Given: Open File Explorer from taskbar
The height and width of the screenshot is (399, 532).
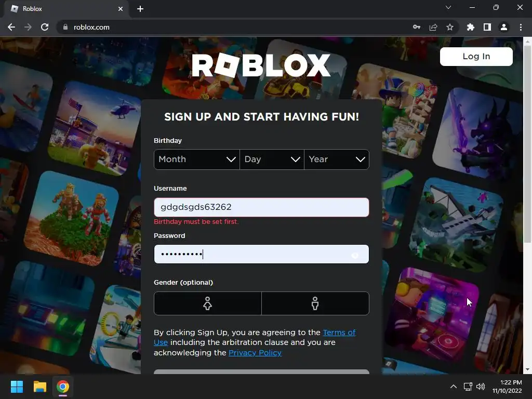Looking at the screenshot, I should coord(39,387).
